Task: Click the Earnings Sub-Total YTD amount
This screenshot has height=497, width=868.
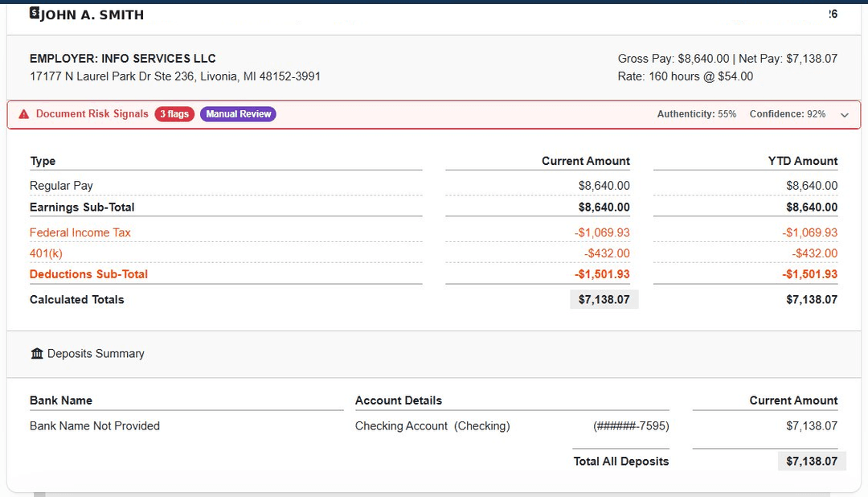Action: coord(812,207)
